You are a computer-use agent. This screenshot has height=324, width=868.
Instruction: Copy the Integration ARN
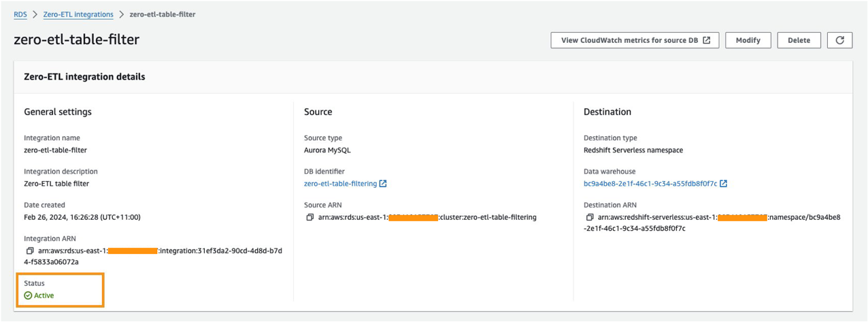(x=30, y=251)
